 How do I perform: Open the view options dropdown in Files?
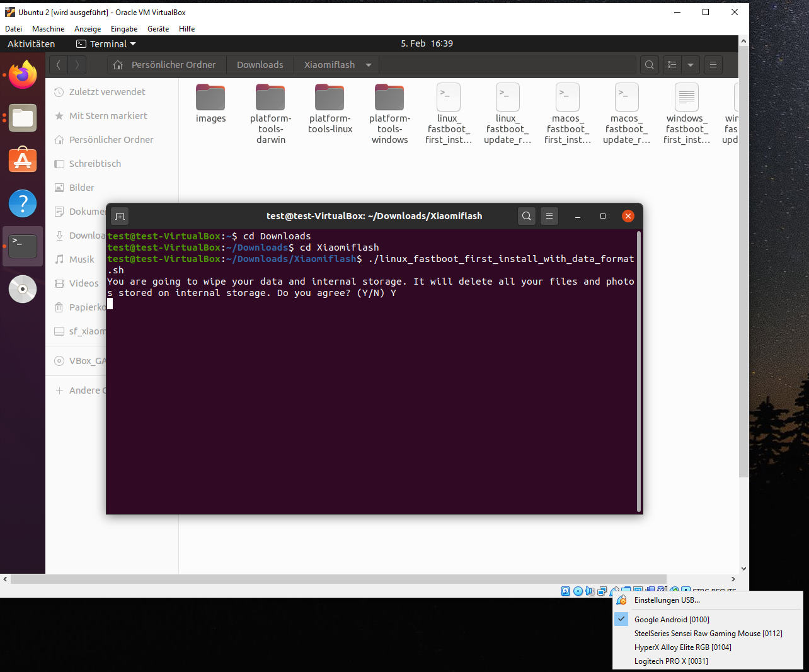(x=691, y=64)
